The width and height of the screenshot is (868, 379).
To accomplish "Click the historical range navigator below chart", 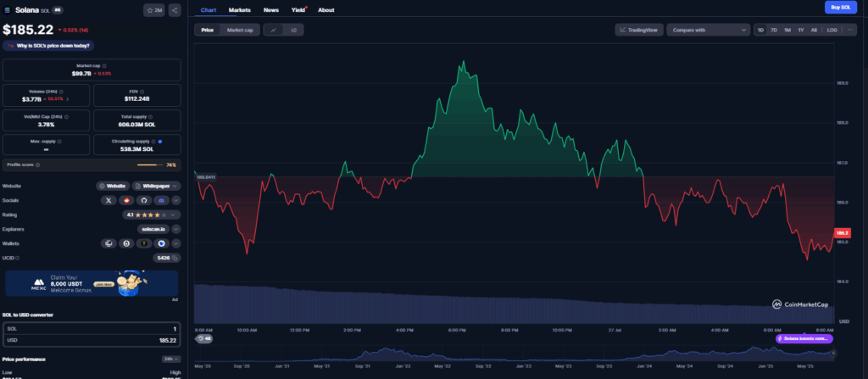I will pos(513,353).
